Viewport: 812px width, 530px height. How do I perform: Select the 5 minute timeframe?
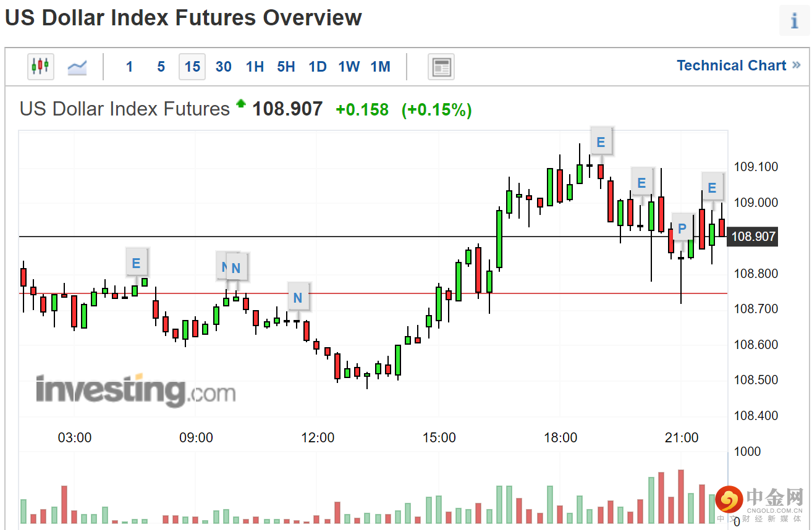pyautogui.click(x=161, y=67)
